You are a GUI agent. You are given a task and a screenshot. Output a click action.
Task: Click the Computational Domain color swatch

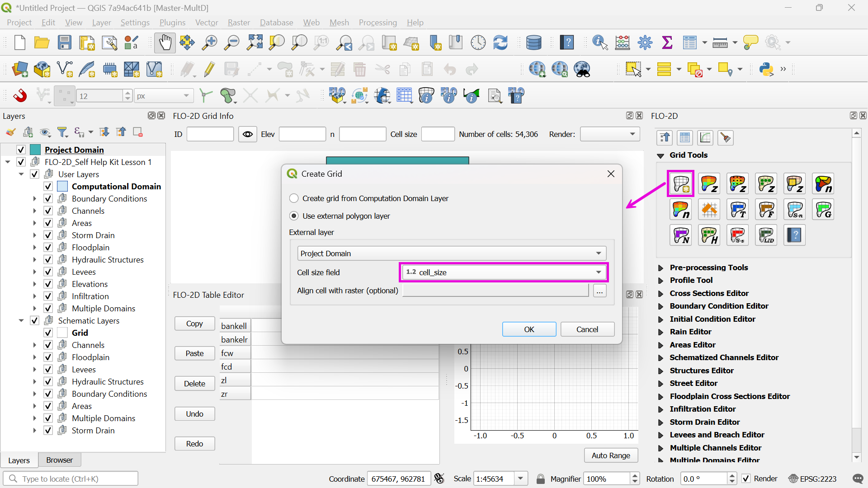point(63,186)
